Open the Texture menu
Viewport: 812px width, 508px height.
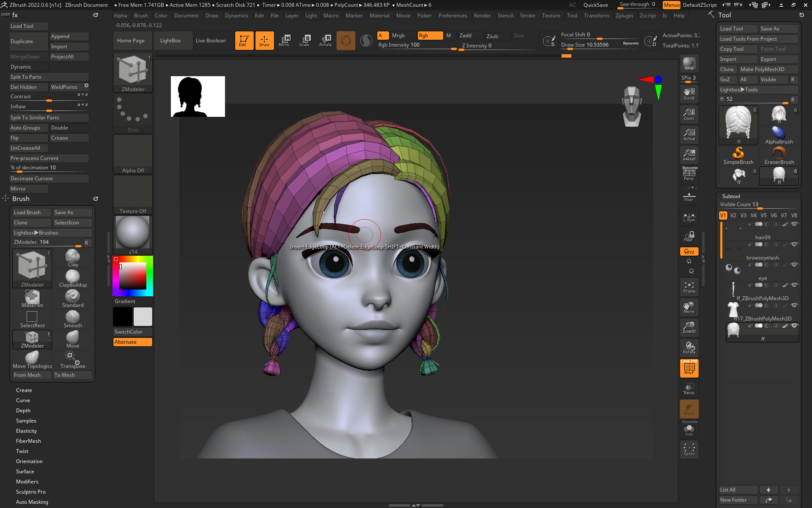(551, 16)
